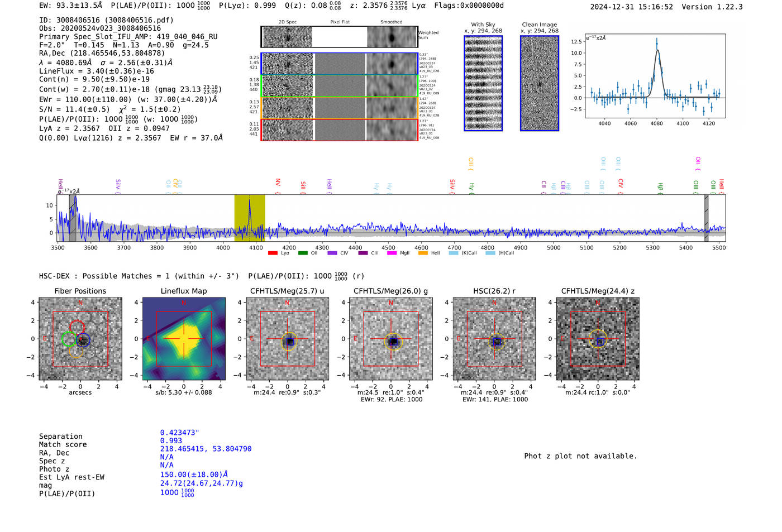Click the green dashed fiber circle
The height and width of the screenshot is (532, 782).
pyautogui.click(x=69, y=339)
